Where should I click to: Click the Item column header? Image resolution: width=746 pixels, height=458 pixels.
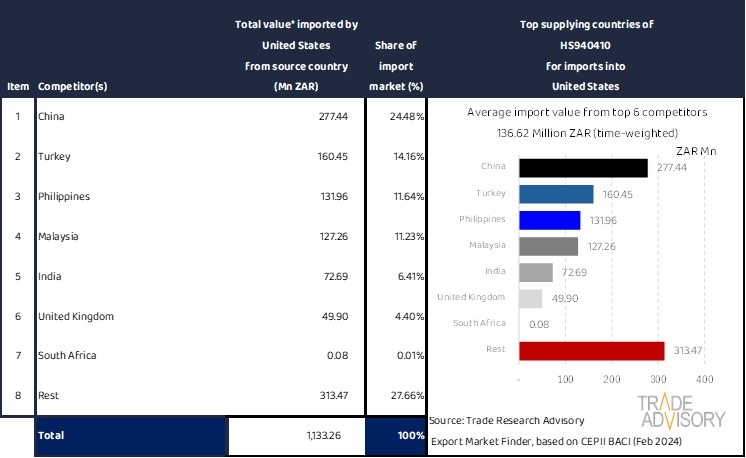click(17, 86)
